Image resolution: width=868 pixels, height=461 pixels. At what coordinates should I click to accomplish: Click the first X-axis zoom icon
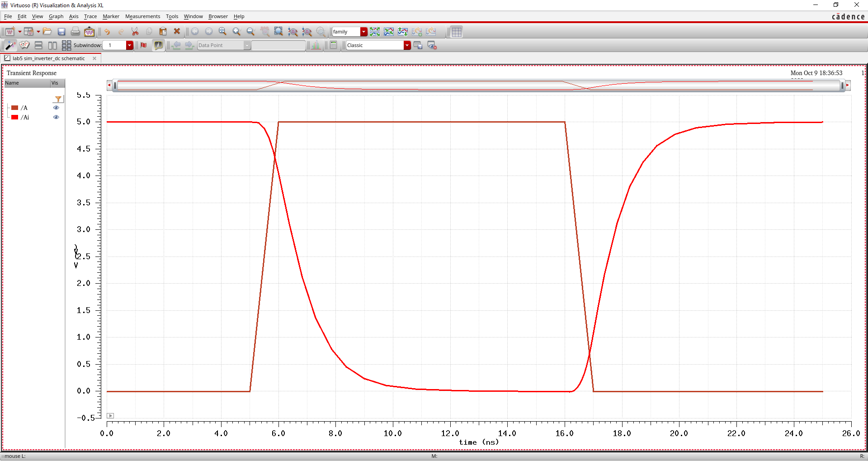tap(293, 32)
